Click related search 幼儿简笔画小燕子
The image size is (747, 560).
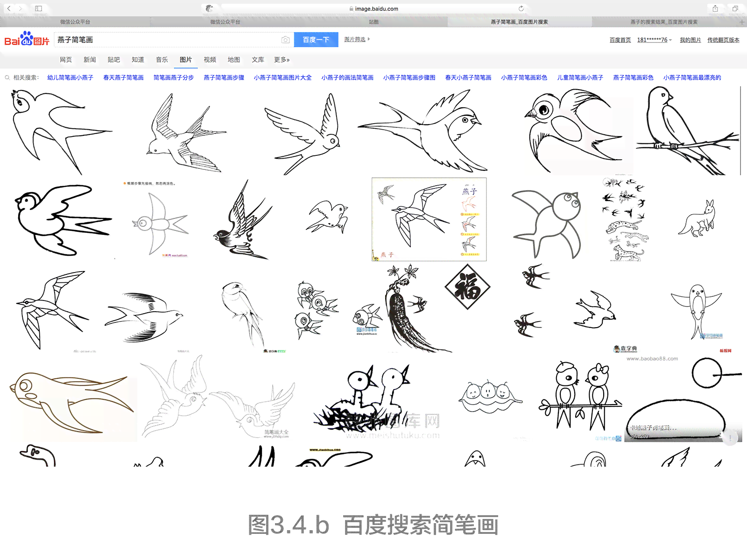(70, 77)
